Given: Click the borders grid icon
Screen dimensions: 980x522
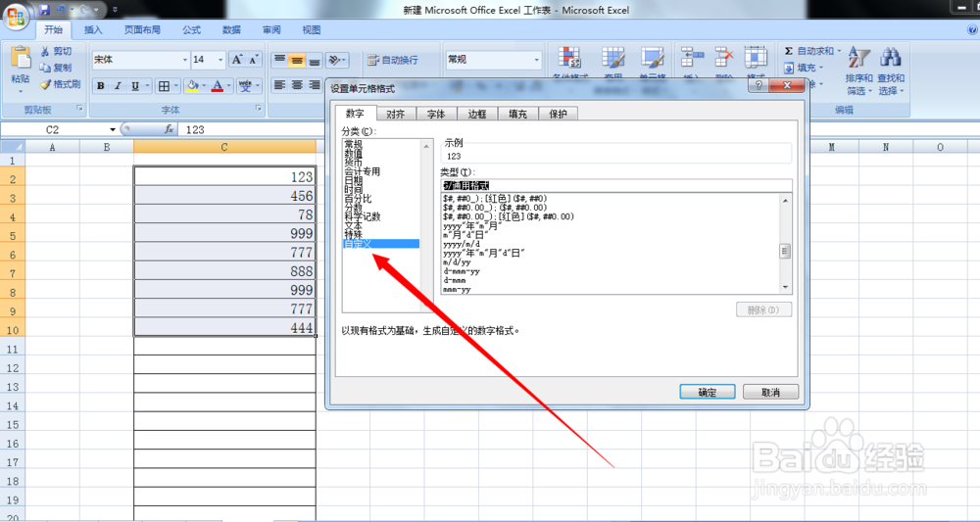Looking at the screenshot, I should pos(164,86).
